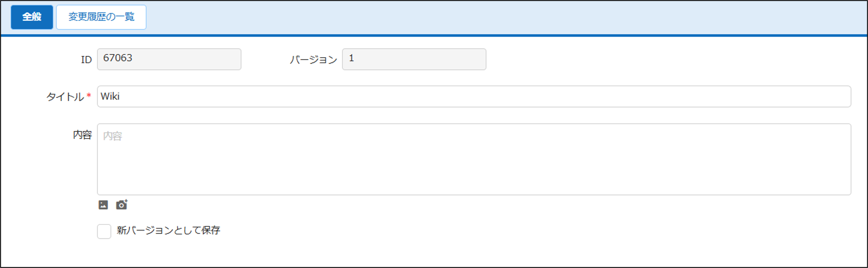Click the gray 内容 placeholder text

112,136
